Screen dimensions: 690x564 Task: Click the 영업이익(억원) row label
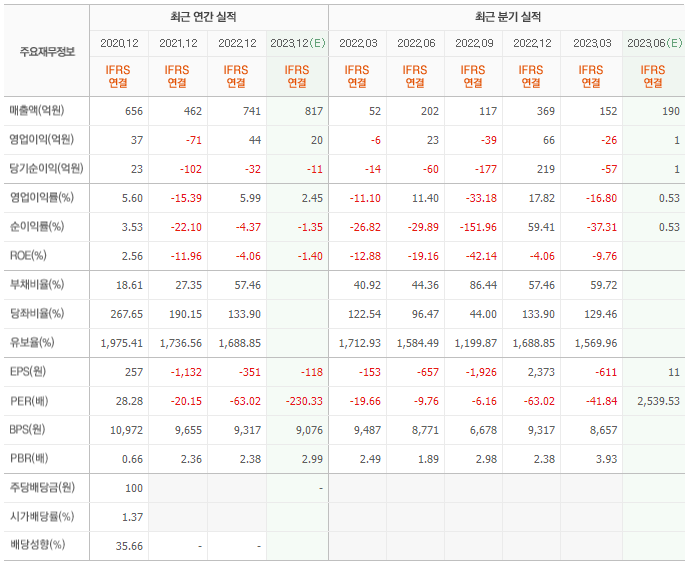coord(42,139)
